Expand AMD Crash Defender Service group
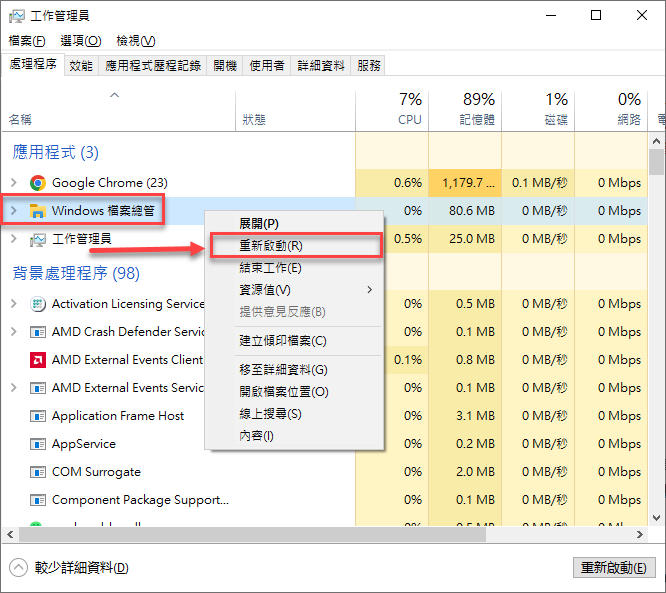666x593 pixels. [14, 332]
